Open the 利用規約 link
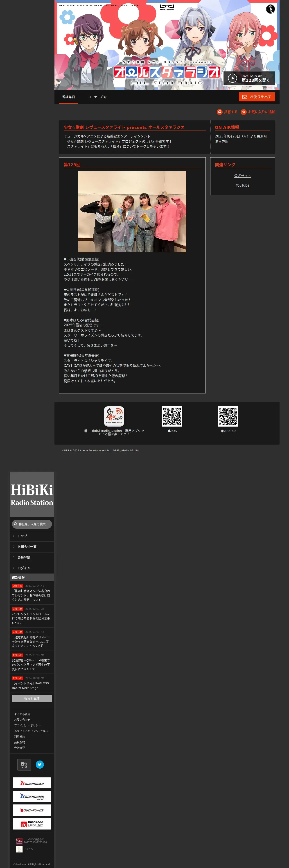This screenshot has width=289, height=868. click(x=20, y=737)
